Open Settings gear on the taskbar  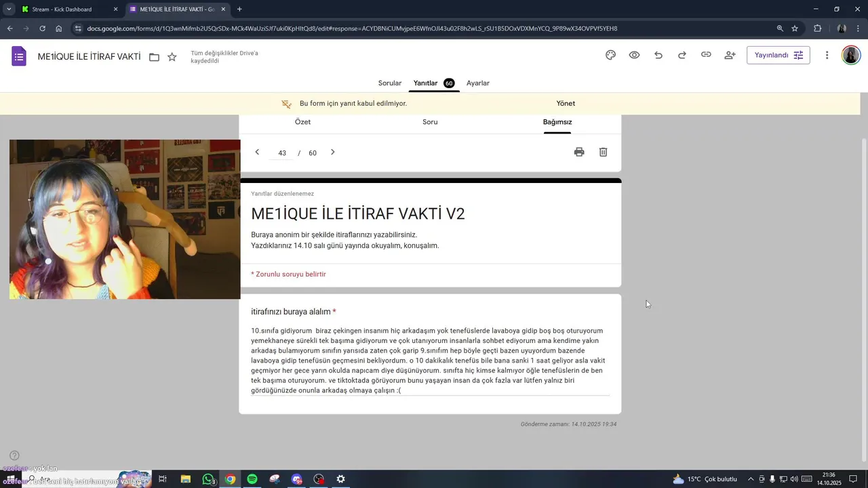coord(341,479)
